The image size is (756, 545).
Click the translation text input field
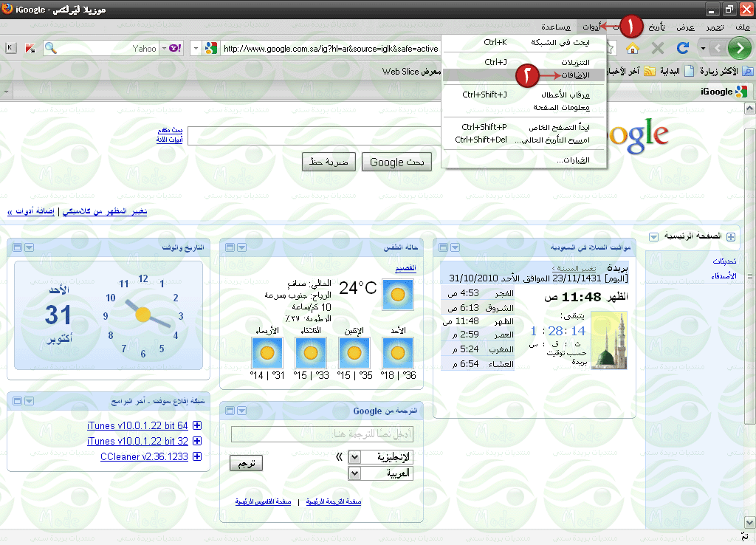(x=322, y=434)
